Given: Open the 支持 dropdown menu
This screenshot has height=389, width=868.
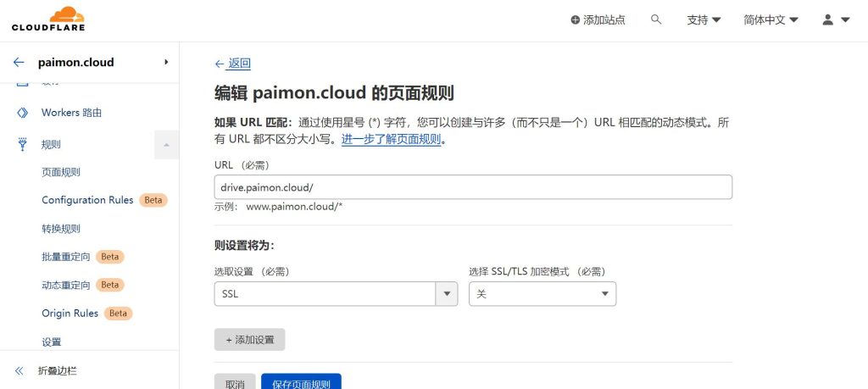Looking at the screenshot, I should pyautogui.click(x=704, y=20).
